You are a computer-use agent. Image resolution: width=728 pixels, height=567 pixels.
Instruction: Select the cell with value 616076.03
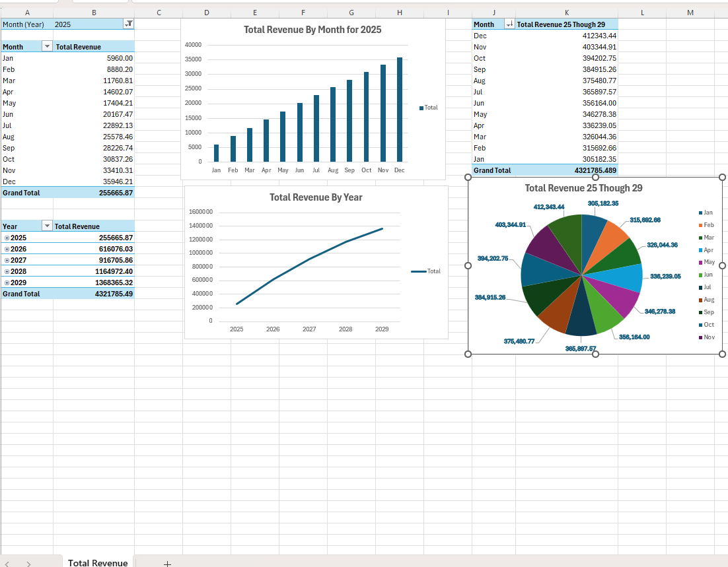tap(94, 249)
